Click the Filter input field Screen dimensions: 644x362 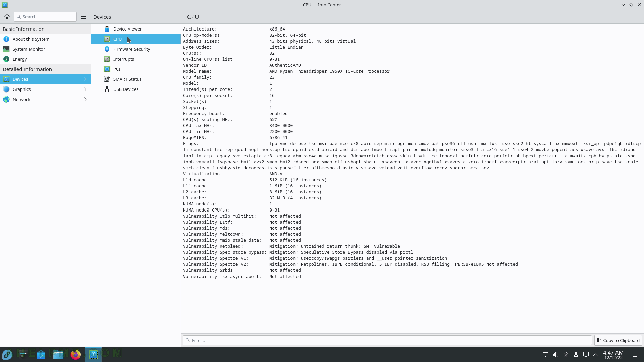(387, 340)
